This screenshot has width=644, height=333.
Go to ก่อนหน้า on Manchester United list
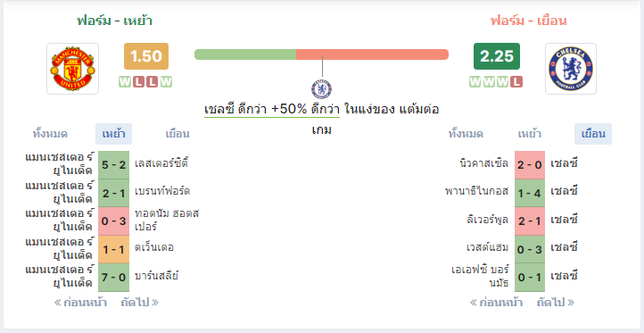tap(80, 303)
